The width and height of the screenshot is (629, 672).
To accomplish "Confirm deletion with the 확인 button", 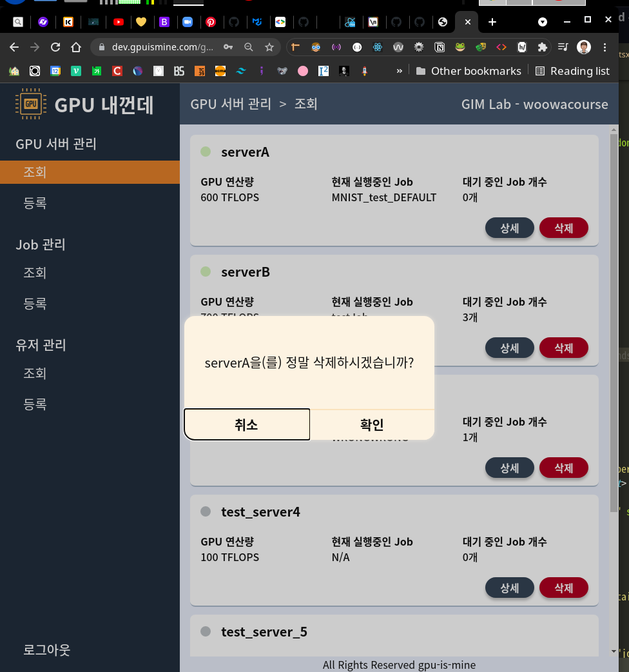I will pyautogui.click(x=372, y=424).
